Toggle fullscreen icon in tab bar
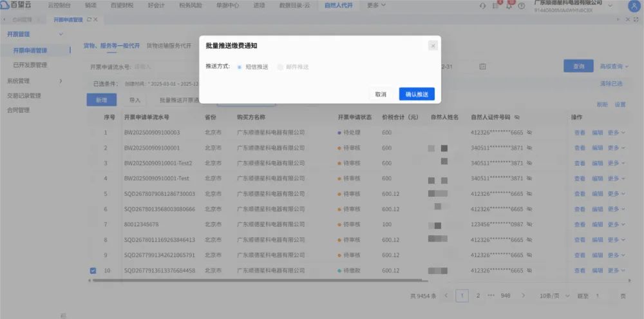The height and width of the screenshot is (319, 644). [636, 19]
